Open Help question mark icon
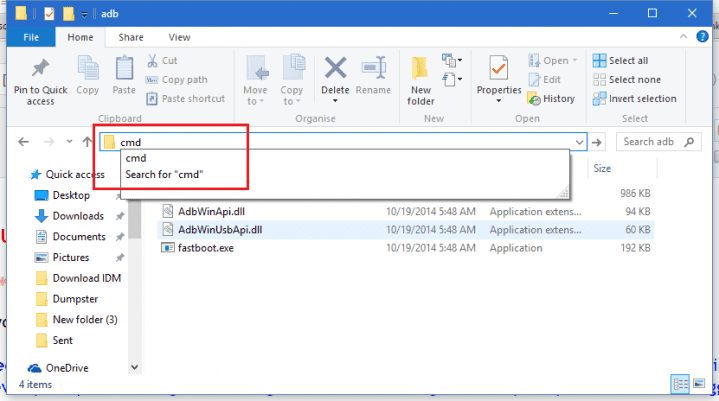The width and height of the screenshot is (719, 401). tap(702, 37)
